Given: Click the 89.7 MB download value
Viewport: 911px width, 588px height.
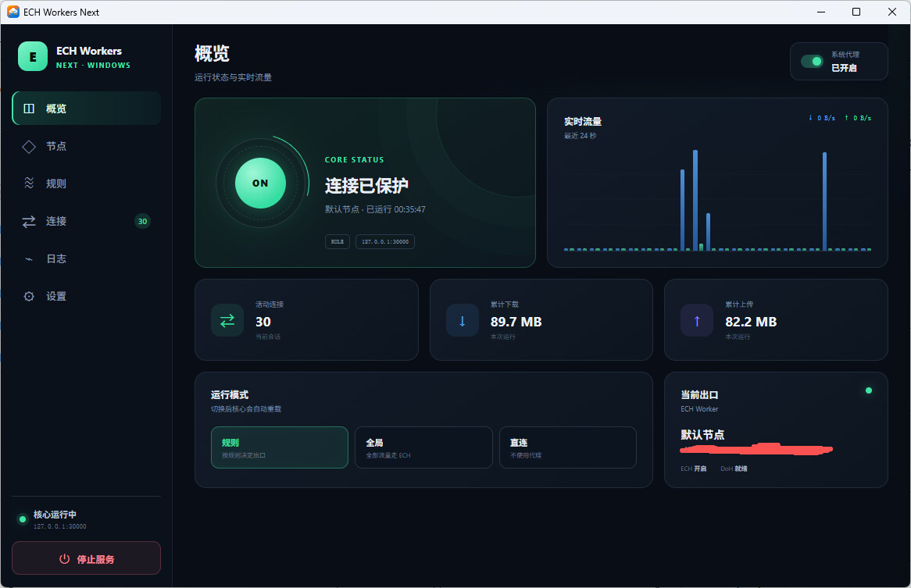Looking at the screenshot, I should click(x=516, y=322).
